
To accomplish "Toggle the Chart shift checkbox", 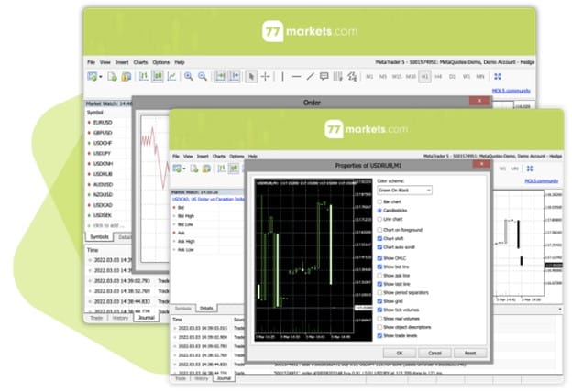I will (380, 238).
